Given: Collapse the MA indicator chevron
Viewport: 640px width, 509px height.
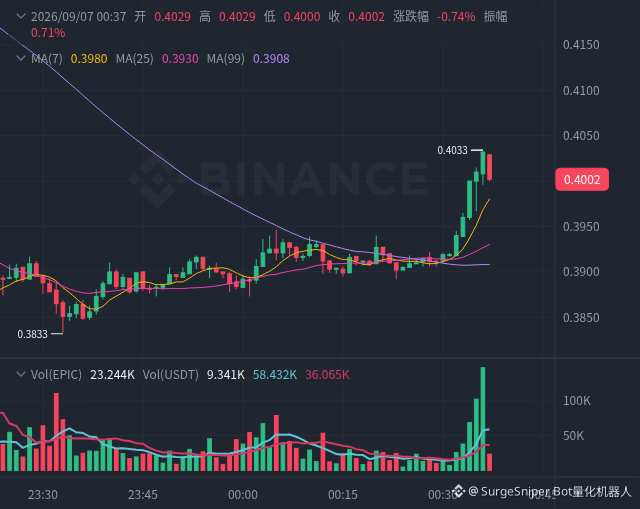Looking at the screenshot, I should click(20, 58).
